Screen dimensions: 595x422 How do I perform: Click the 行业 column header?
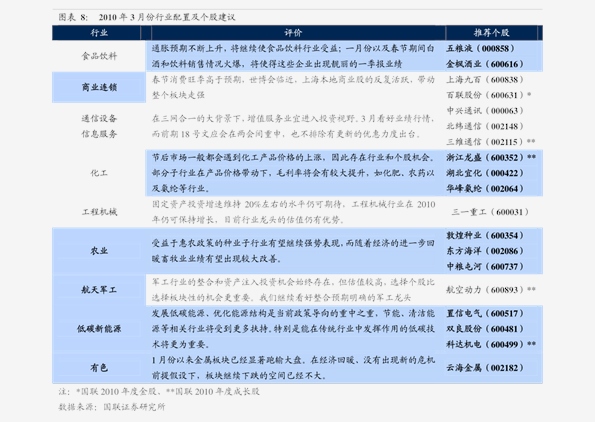point(99,33)
